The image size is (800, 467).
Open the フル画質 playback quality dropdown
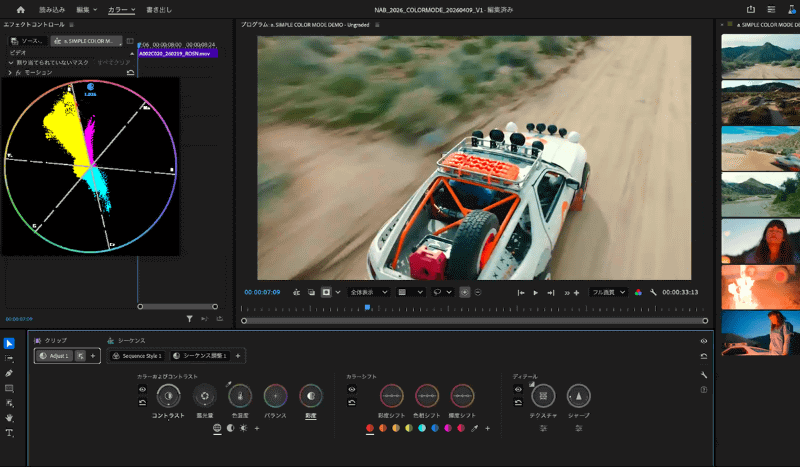click(608, 292)
